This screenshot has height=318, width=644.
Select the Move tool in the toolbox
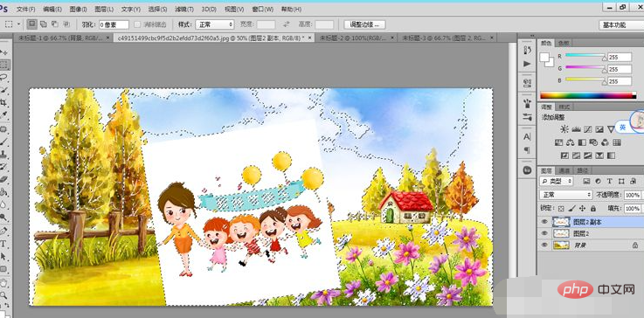coord(4,52)
